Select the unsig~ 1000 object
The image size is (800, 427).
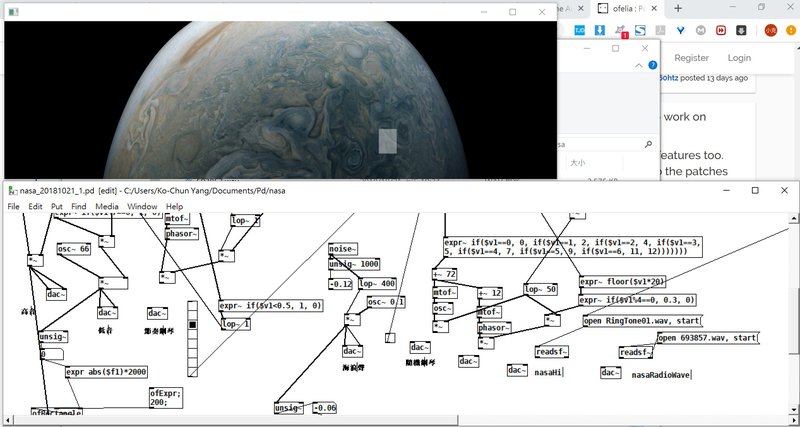354,265
